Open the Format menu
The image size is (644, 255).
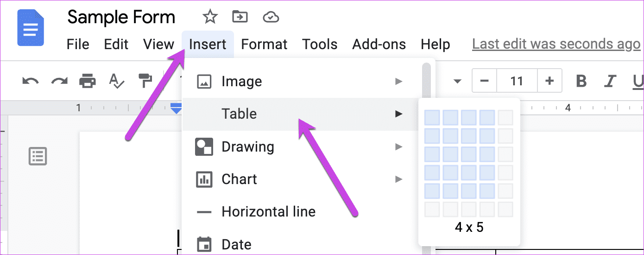[x=264, y=45]
